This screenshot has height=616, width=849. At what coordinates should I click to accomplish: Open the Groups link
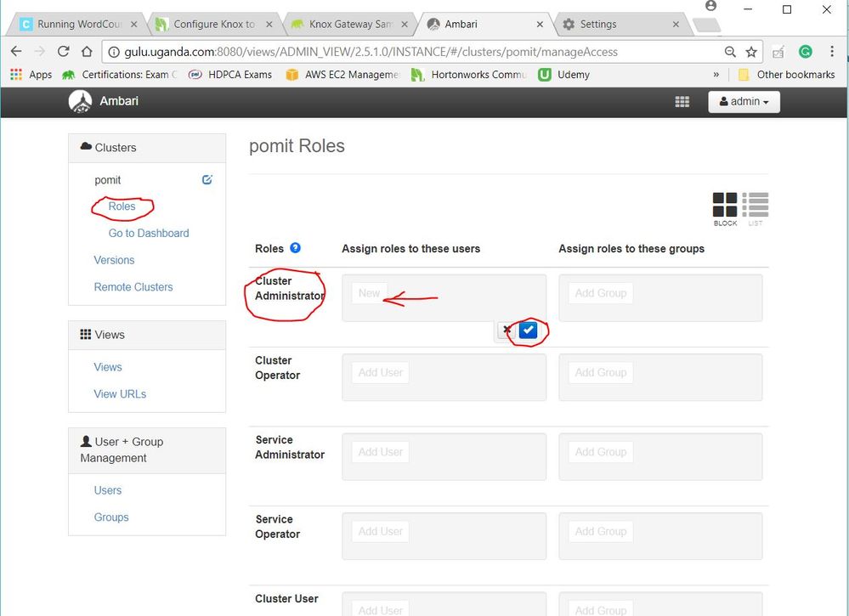(x=111, y=517)
